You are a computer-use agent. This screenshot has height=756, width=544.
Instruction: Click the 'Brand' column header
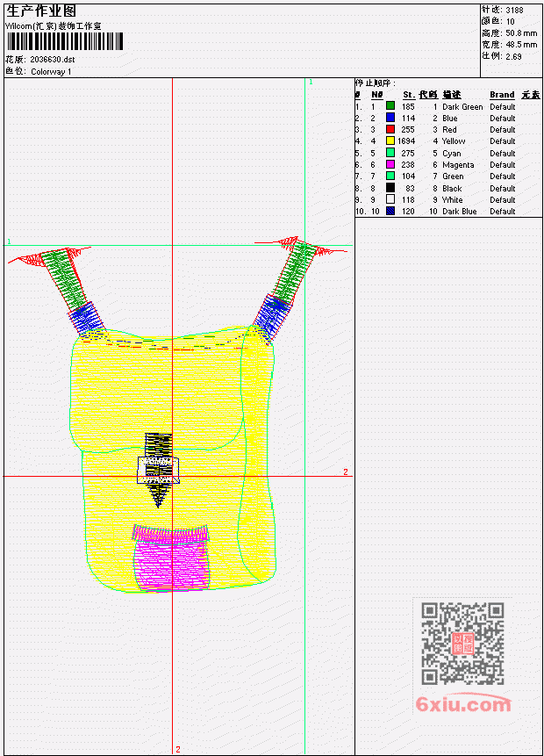pyautogui.click(x=502, y=95)
